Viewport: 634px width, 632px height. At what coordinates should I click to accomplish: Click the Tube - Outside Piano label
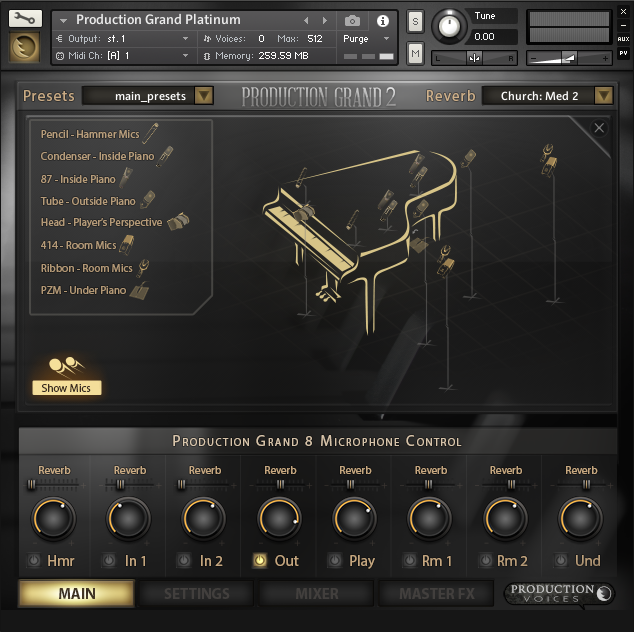pos(88,201)
